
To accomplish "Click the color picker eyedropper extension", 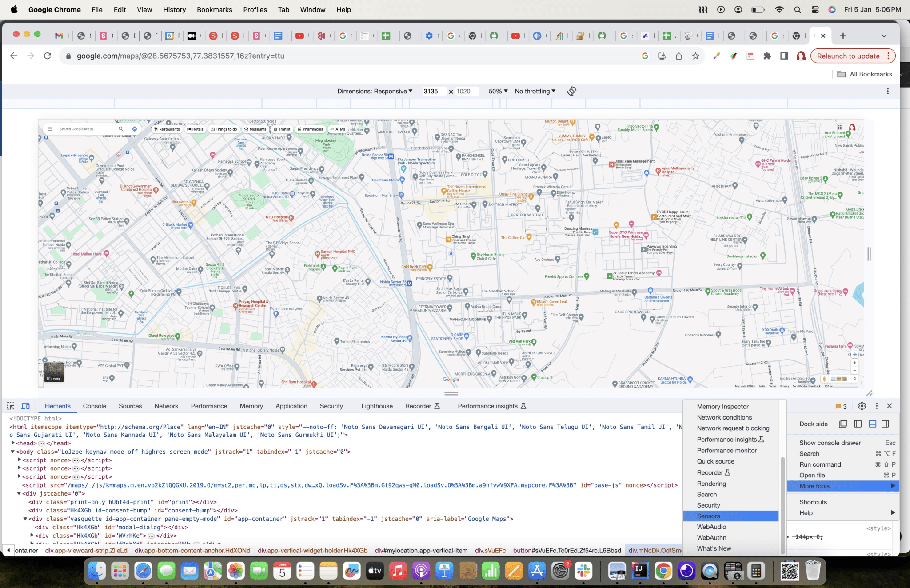I will tap(716, 56).
